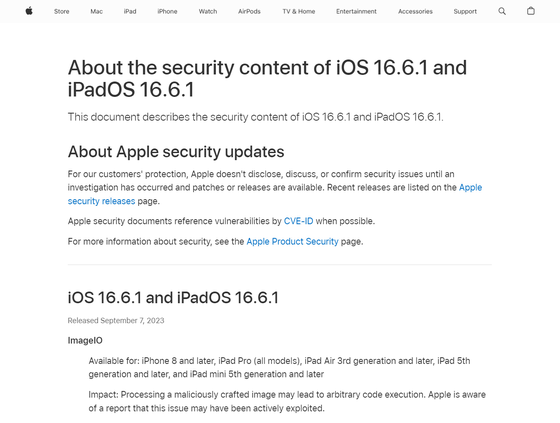
Task: Click the Apple logo icon
Action: click(x=29, y=11)
